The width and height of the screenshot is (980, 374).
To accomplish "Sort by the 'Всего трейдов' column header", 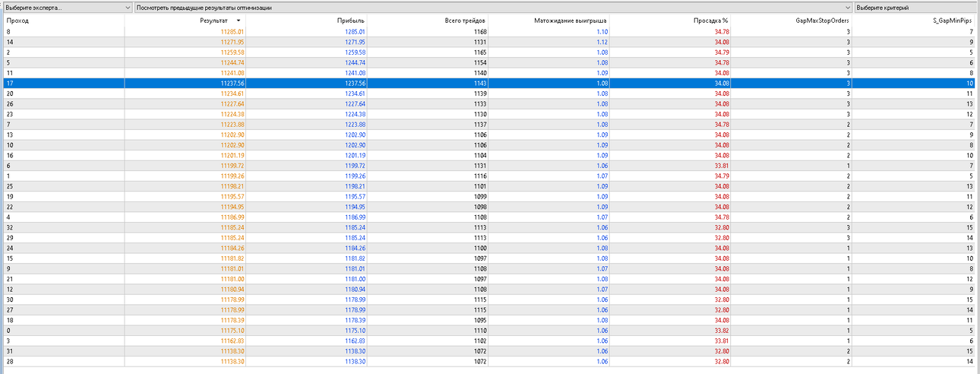I will (x=466, y=21).
